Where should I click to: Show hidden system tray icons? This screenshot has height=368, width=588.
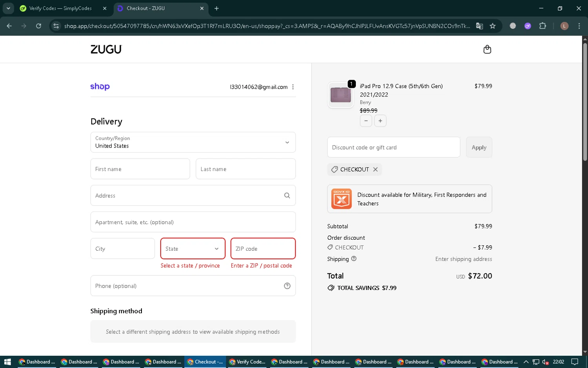[x=526, y=362]
